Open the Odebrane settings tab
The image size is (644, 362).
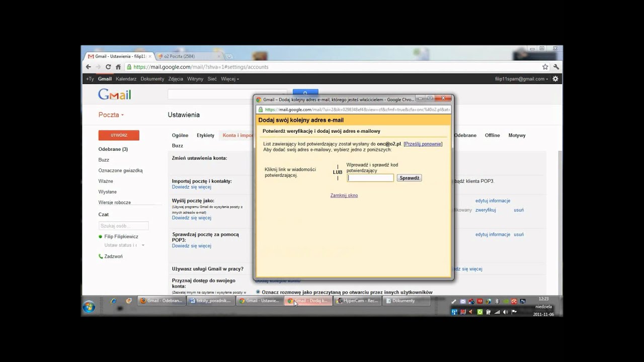(465, 135)
